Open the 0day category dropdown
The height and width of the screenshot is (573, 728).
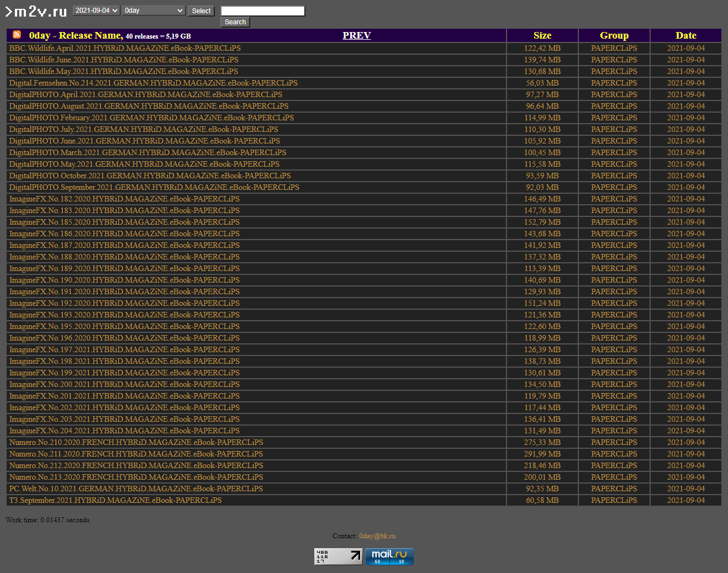(x=154, y=10)
